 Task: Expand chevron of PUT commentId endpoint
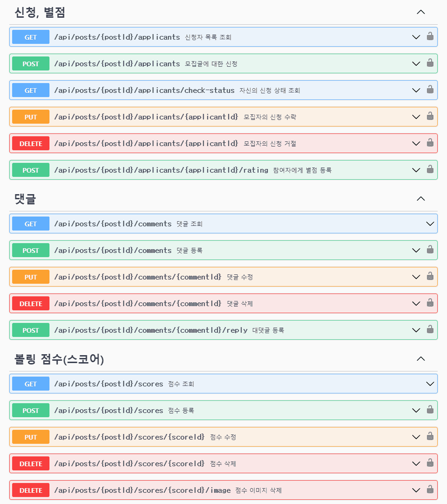(416, 277)
